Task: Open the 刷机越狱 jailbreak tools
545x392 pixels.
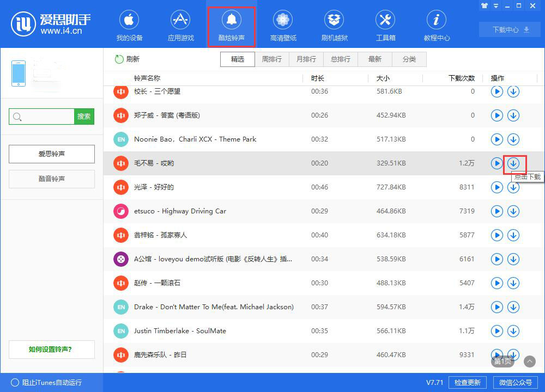Action: (334, 25)
